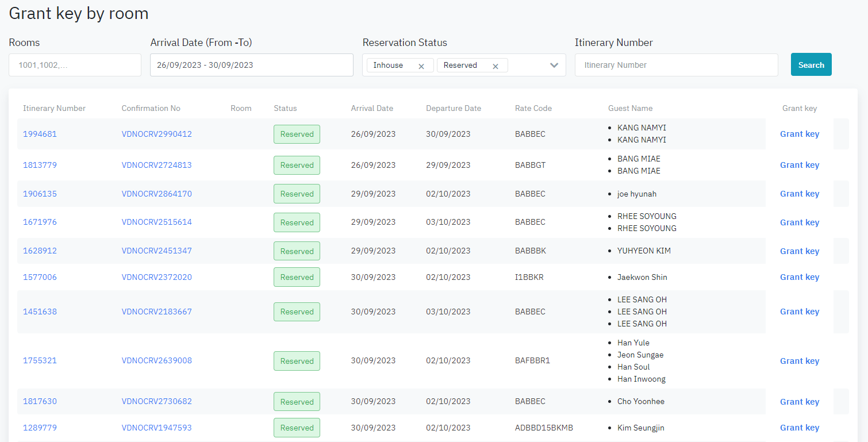Open the Arrival Date range picker
The height and width of the screenshot is (442, 868).
click(251, 65)
